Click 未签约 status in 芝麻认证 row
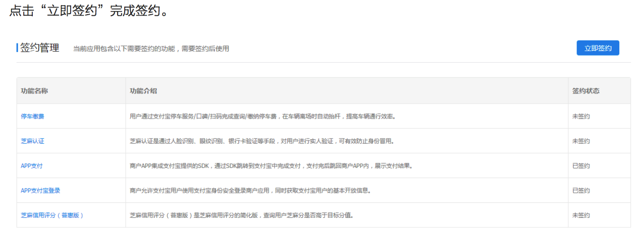 click(581, 141)
